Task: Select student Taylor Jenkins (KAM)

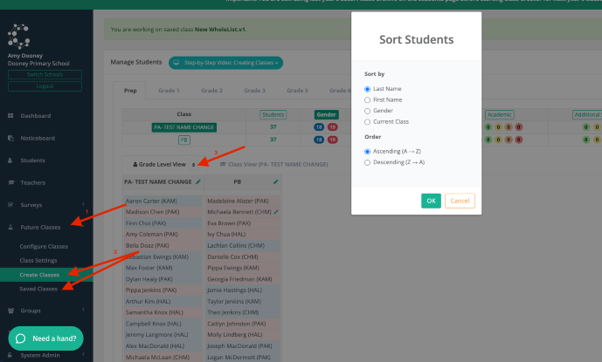Action: (x=243, y=301)
